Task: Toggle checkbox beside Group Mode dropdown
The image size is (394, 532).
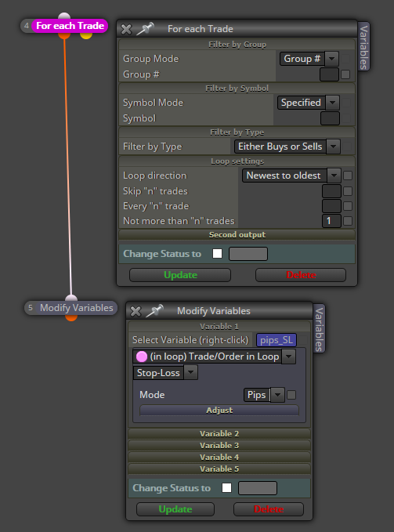Action: pos(345,59)
